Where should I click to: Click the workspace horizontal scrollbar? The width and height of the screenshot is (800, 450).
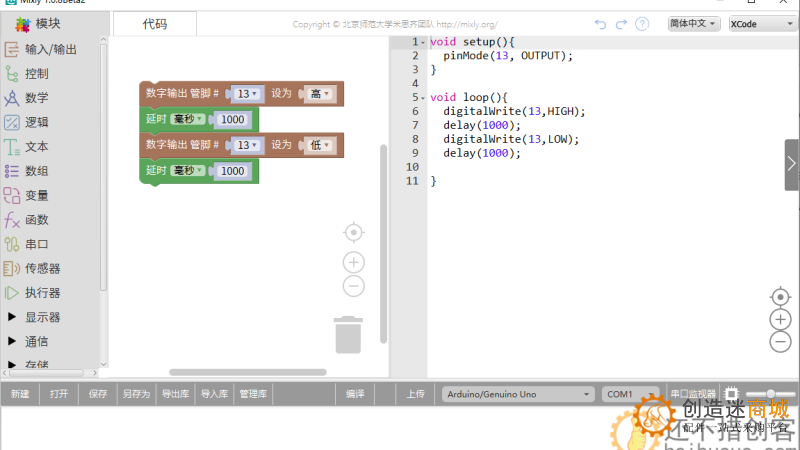pos(248,372)
